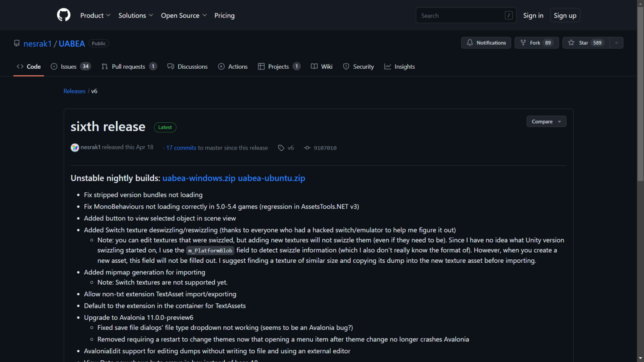Viewport: 644px width, 362px height.
Task: Click "Fix stripped version bundles not loading"
Action: click(x=143, y=195)
